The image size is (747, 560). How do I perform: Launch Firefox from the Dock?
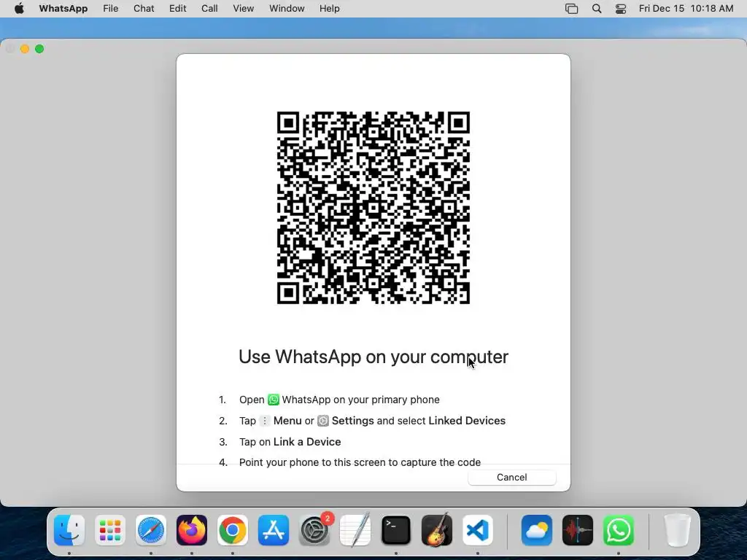[192, 530]
